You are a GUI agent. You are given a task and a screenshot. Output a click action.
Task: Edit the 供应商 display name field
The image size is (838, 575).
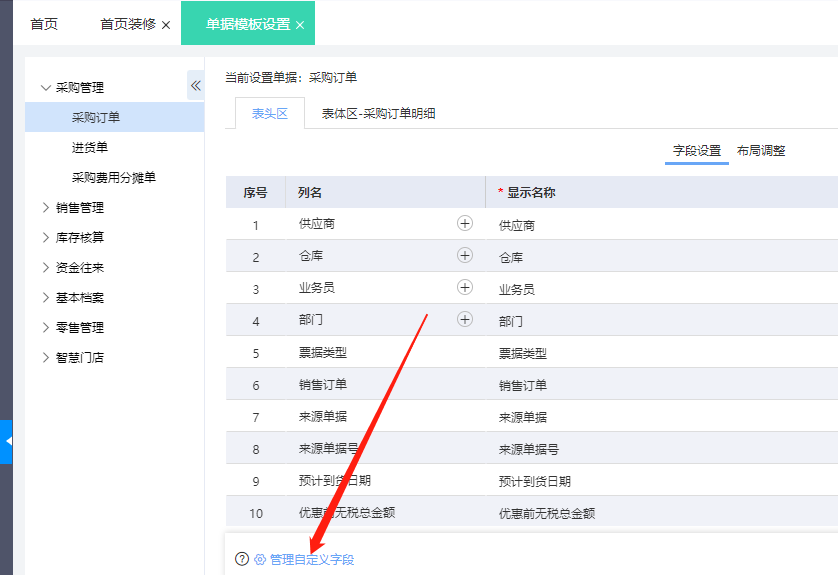pos(660,226)
